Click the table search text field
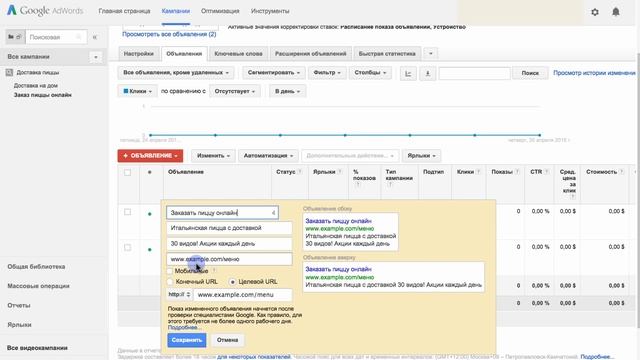The image size is (640, 360). 474,73
